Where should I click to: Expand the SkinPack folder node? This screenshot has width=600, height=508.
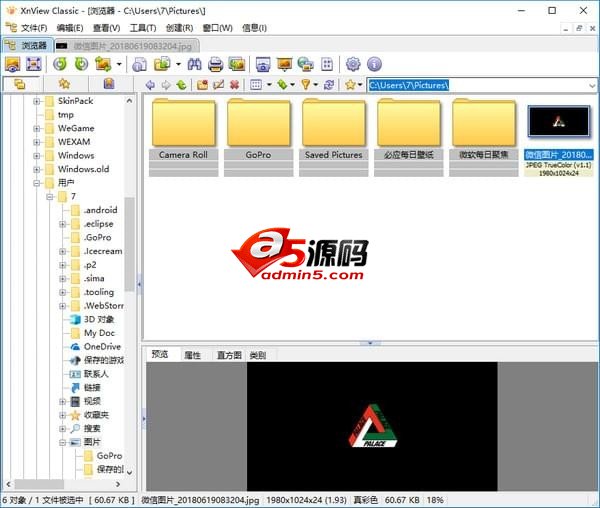(x=36, y=101)
